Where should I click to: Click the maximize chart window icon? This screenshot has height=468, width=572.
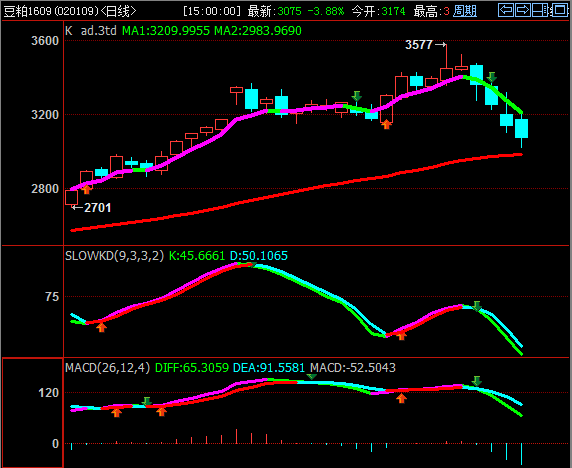[x=559, y=10]
